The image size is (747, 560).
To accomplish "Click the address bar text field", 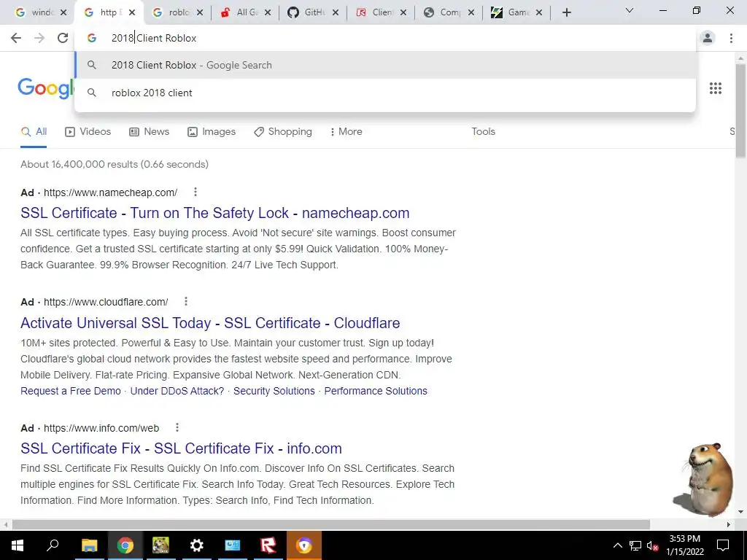I will point(385,38).
